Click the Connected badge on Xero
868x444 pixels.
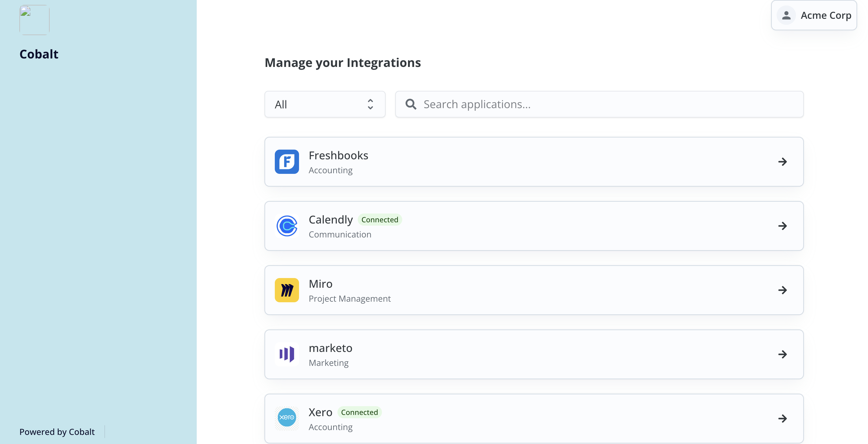click(359, 412)
